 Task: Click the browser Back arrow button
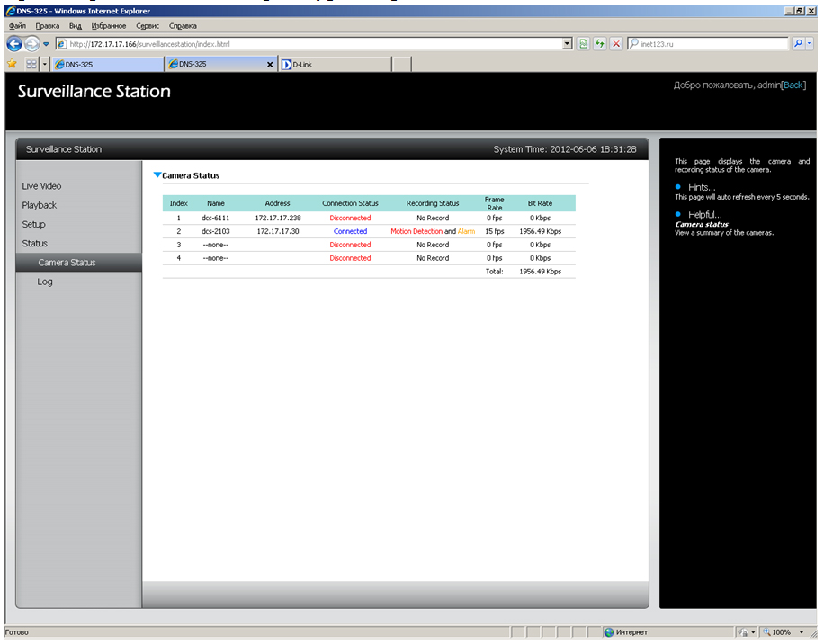[x=14, y=44]
